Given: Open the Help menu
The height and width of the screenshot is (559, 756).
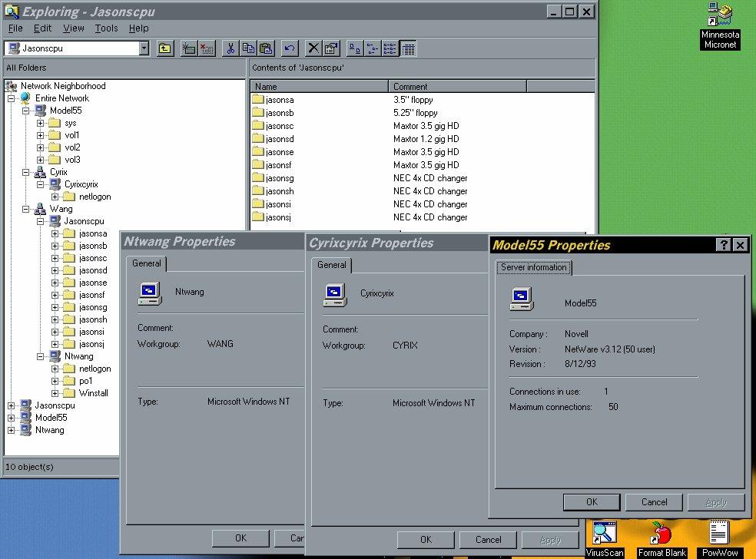Looking at the screenshot, I should pyautogui.click(x=139, y=28).
